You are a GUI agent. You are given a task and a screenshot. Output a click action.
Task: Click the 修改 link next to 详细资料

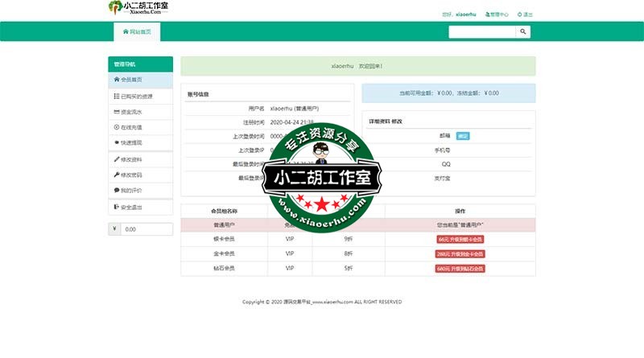coord(397,121)
